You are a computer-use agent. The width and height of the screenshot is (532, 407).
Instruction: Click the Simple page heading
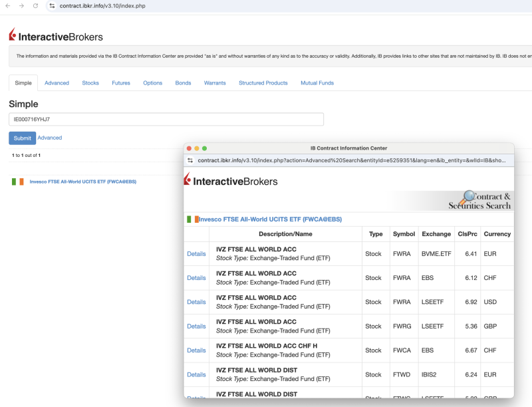click(23, 104)
